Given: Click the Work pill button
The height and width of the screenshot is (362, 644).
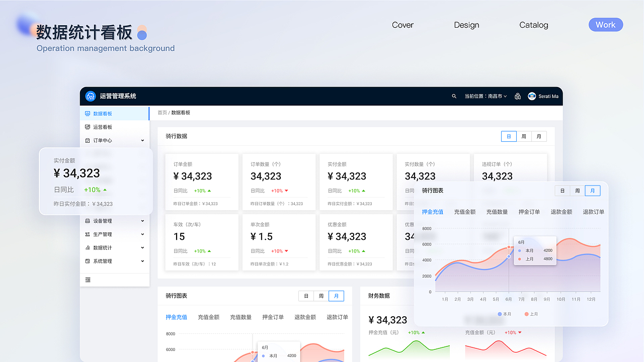Looking at the screenshot, I should tap(606, 25).
